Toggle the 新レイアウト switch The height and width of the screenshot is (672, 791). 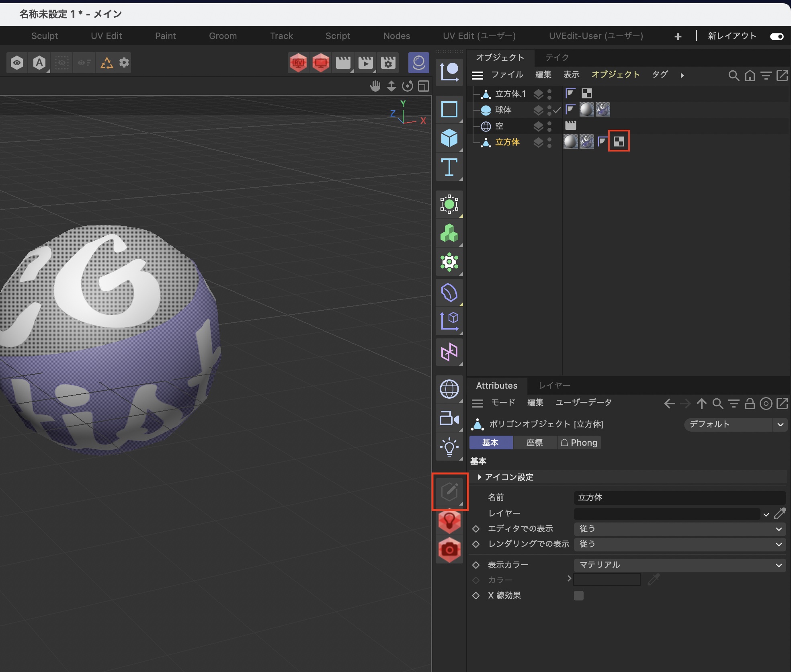click(x=776, y=37)
